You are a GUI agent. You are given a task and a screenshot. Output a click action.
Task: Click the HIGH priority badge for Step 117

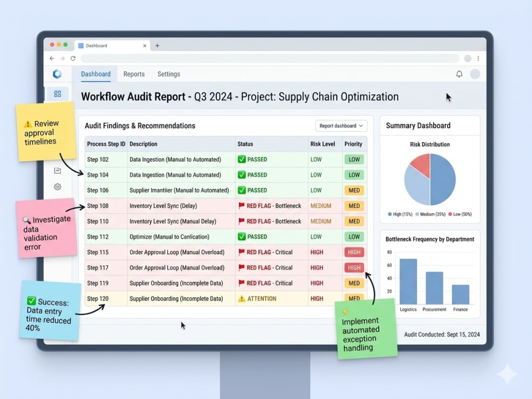pyautogui.click(x=354, y=268)
